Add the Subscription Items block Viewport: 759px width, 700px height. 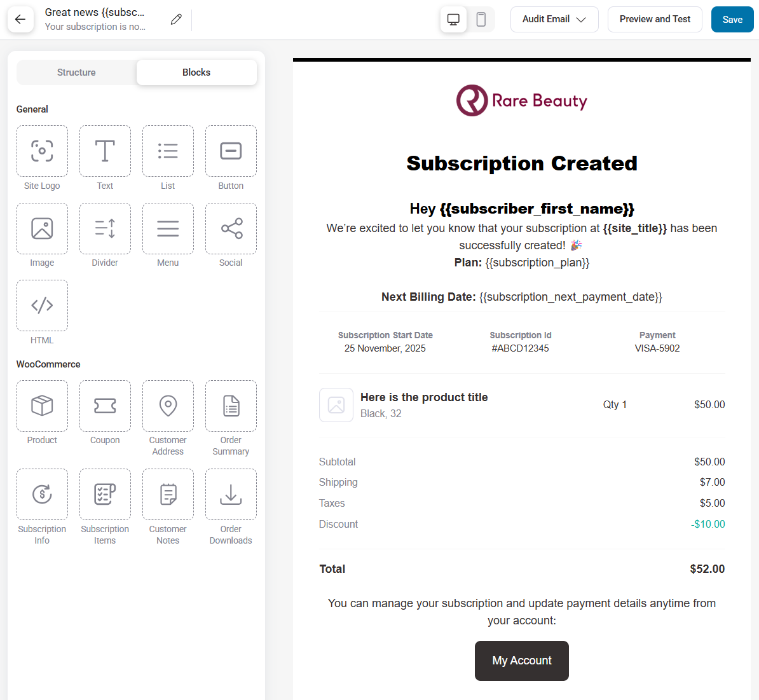click(x=105, y=494)
